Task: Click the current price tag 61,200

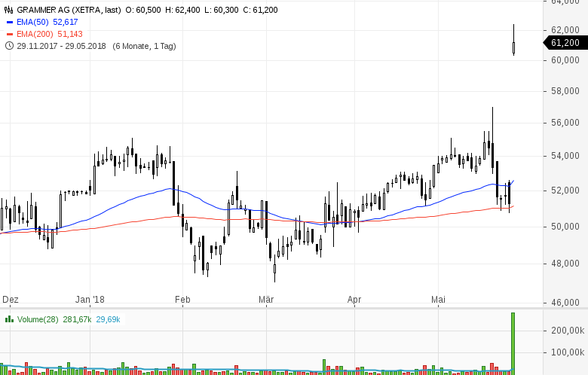Action: point(565,43)
